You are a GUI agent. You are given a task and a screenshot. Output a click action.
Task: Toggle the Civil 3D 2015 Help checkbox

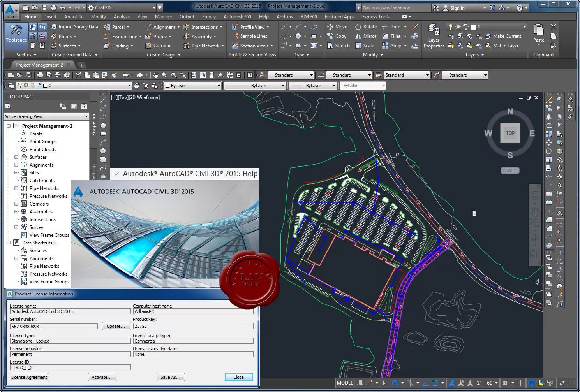116,174
